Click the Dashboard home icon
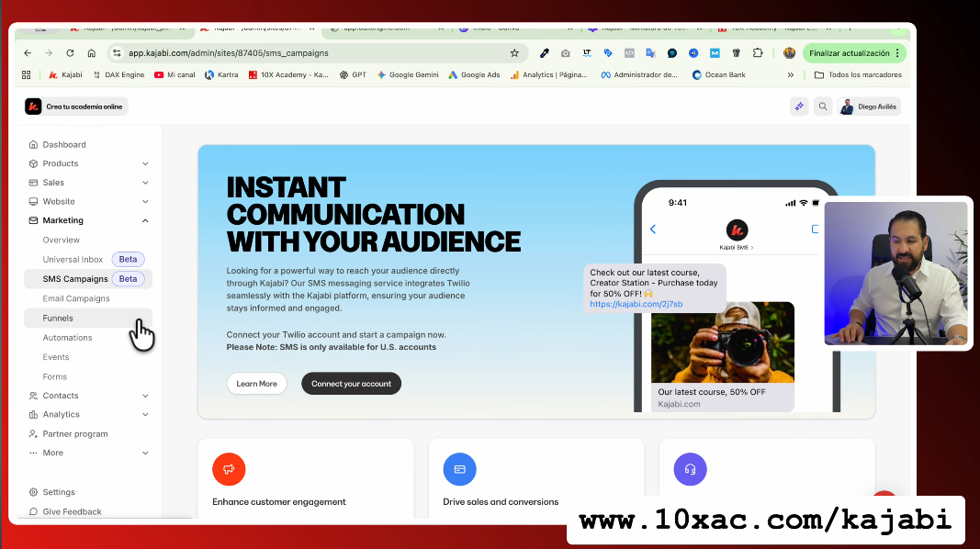The width and height of the screenshot is (980, 549). pos(33,144)
